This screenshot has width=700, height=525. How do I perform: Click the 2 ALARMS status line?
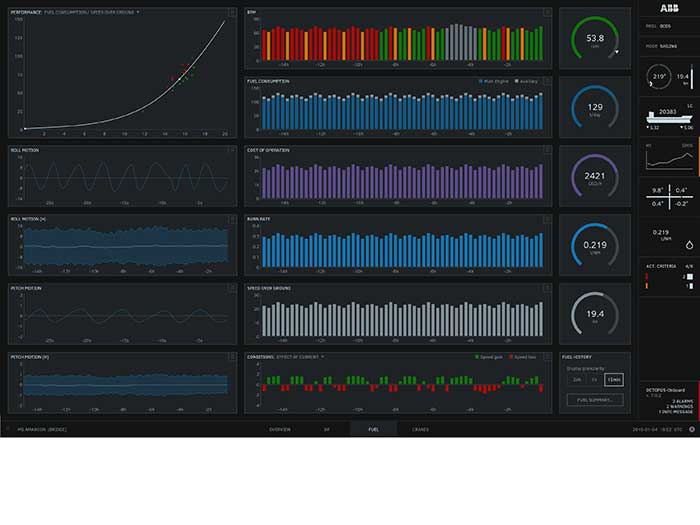point(683,401)
